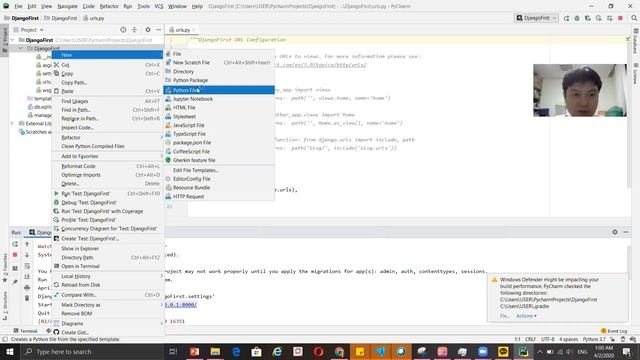Choose Jupyter Notebook from New submenu
The image size is (640, 360).
(x=219, y=99)
